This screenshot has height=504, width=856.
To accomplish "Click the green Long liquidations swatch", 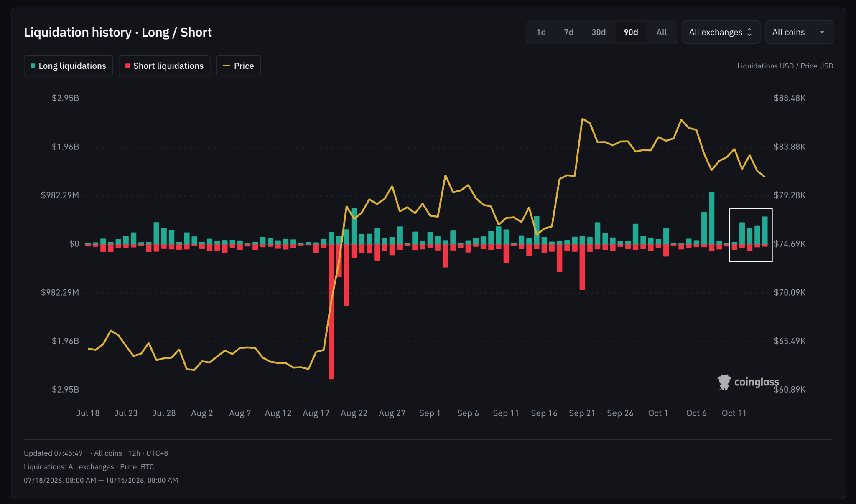I will pyautogui.click(x=33, y=66).
